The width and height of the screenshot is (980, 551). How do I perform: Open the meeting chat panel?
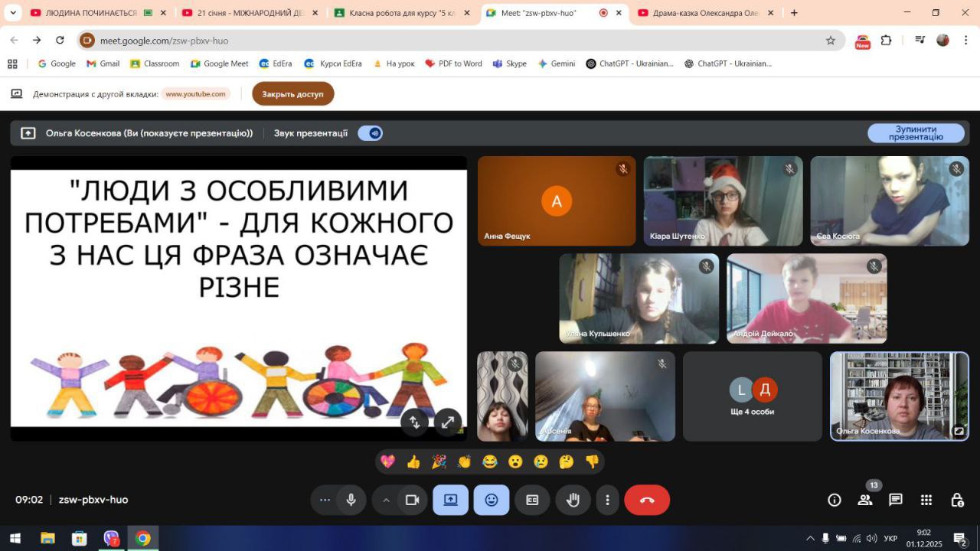(x=895, y=500)
